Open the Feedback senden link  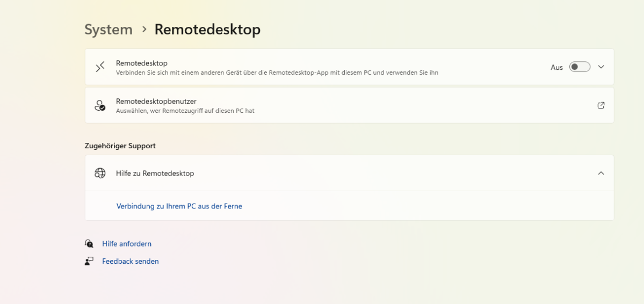131,262
